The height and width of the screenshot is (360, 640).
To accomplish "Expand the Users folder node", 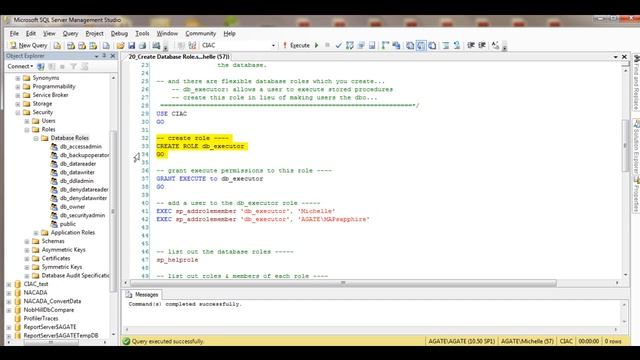I will pos(27,121).
